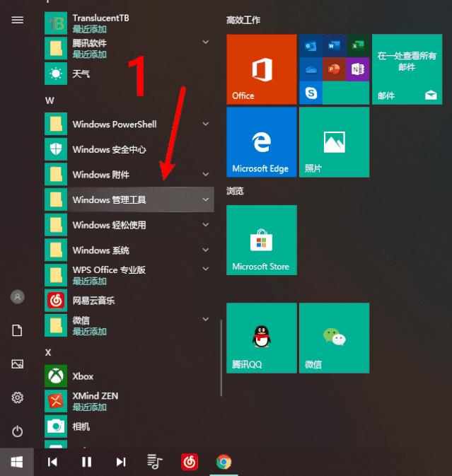Viewport: 452px width, 476px height.
Task: Skip to next track on taskbar
Action: click(121, 462)
